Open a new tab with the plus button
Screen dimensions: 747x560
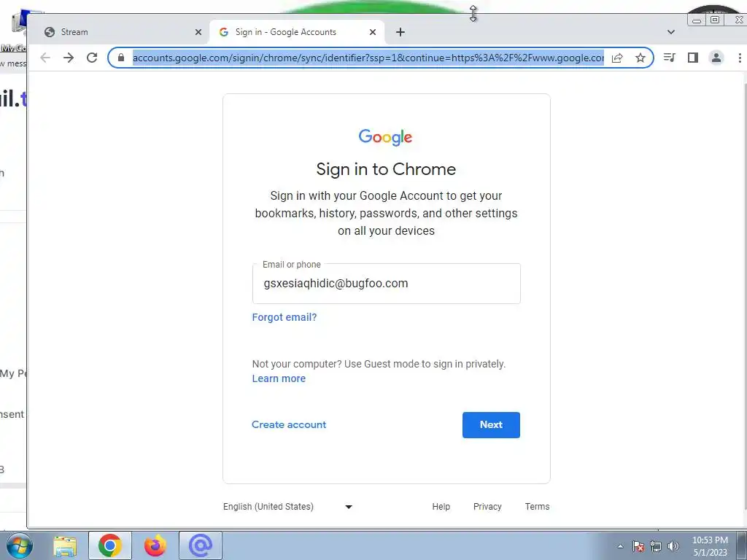(x=400, y=32)
